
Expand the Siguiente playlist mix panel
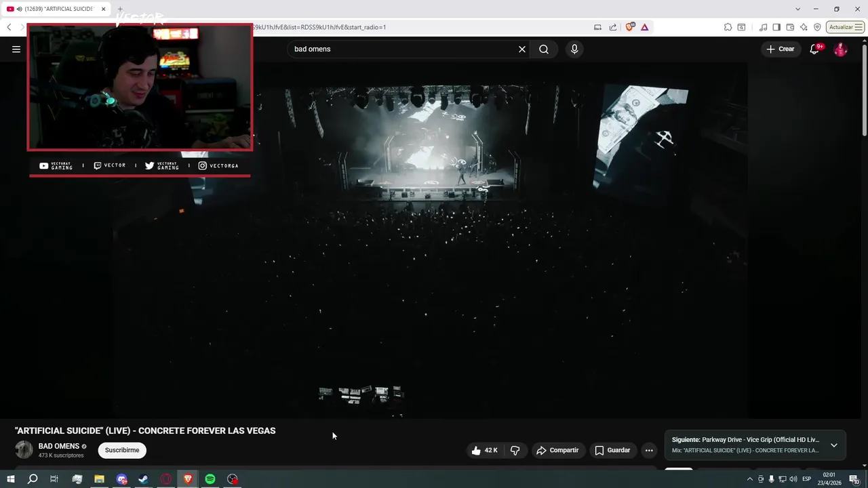tap(834, 445)
